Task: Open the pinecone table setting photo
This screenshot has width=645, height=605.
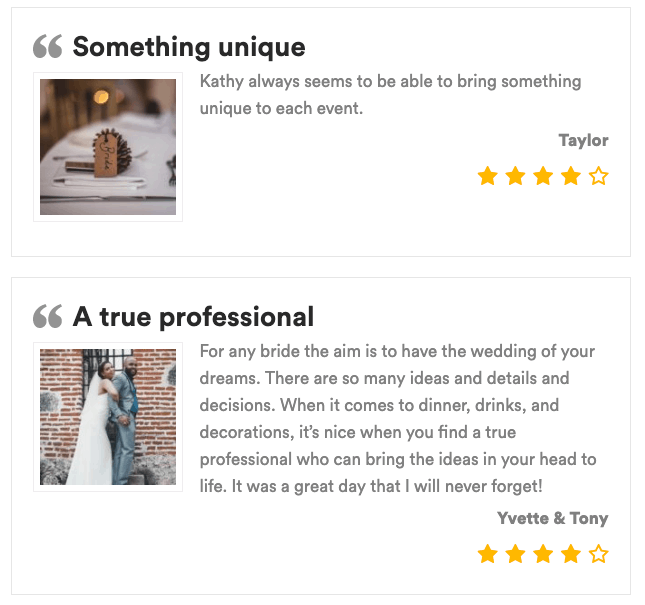Action: 108,147
